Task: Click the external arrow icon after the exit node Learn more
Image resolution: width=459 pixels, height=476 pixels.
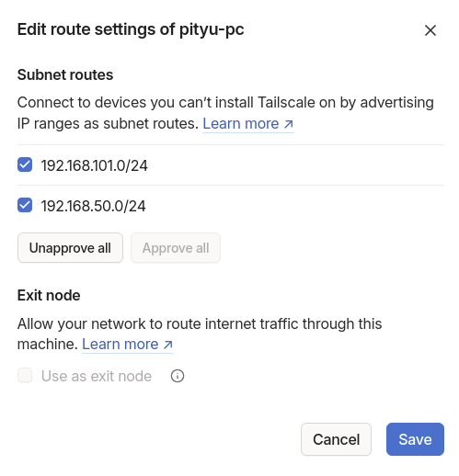Action: tap(168, 345)
